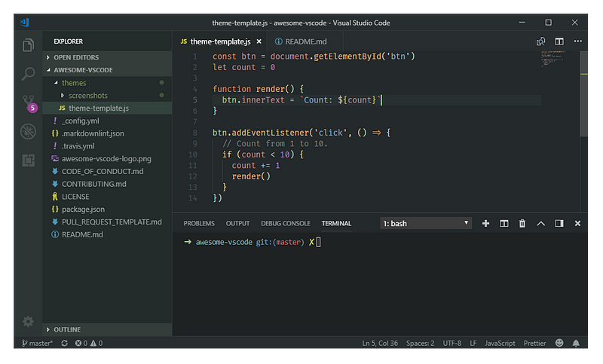Open the LICENSE file
This screenshot has height=364, width=603.
[x=107, y=197]
